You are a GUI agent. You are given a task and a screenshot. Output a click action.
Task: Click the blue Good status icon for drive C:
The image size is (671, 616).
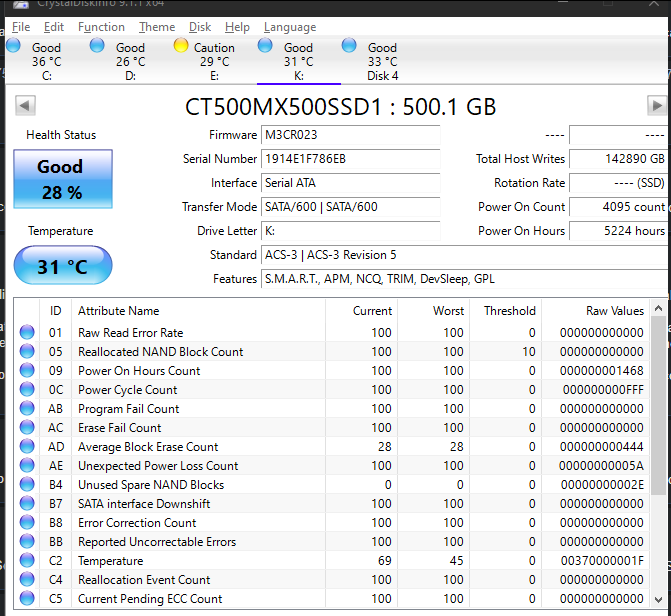coord(13,45)
